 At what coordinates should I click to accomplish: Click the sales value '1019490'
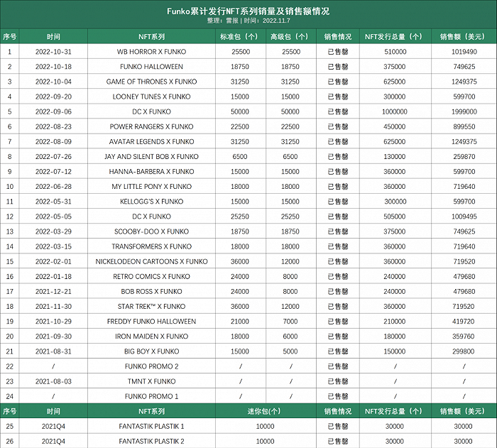click(x=464, y=52)
